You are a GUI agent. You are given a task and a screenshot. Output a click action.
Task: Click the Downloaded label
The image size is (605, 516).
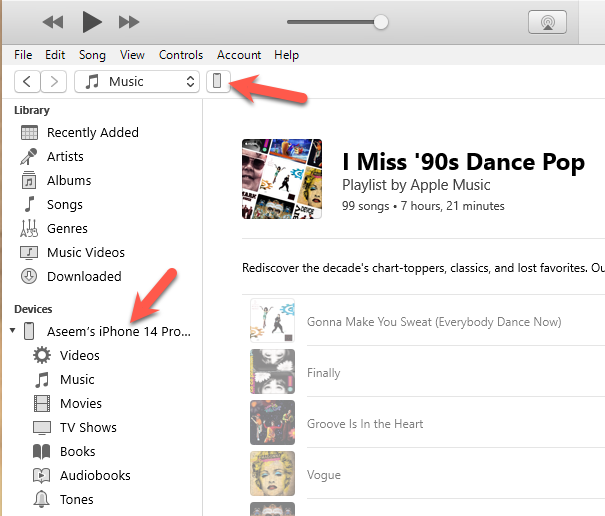(84, 276)
